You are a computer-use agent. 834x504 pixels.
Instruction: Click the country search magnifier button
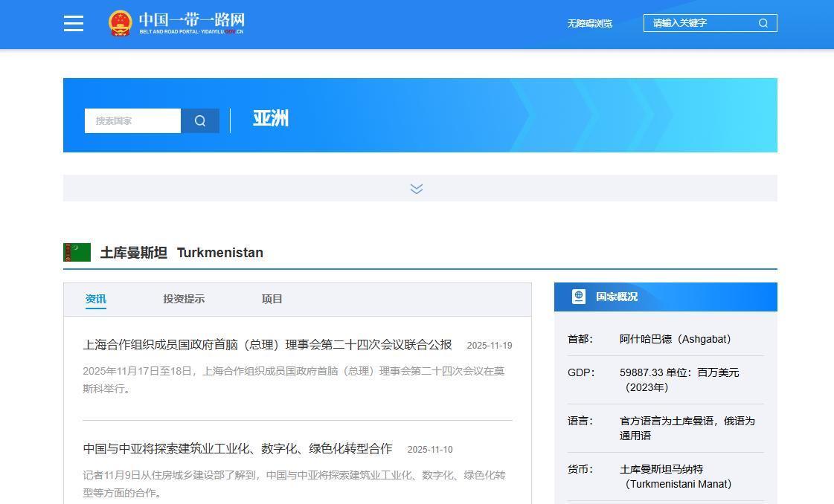[200, 120]
